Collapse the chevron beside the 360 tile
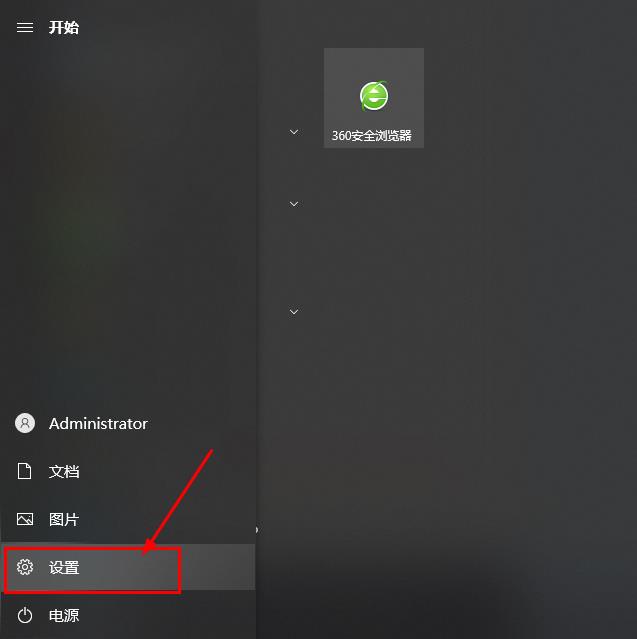This screenshot has height=639, width=637. pyautogui.click(x=294, y=132)
